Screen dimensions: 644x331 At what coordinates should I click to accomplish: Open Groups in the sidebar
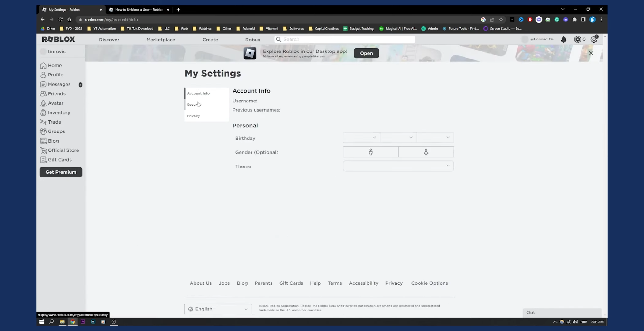56,131
